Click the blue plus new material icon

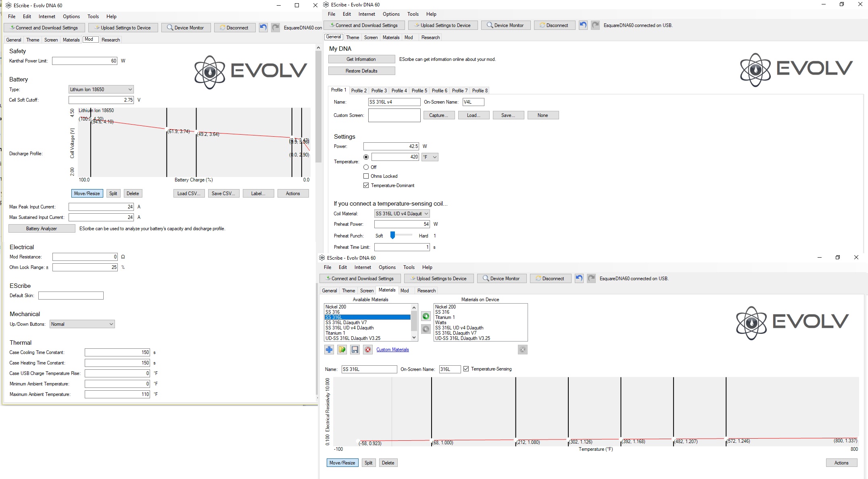(x=329, y=350)
